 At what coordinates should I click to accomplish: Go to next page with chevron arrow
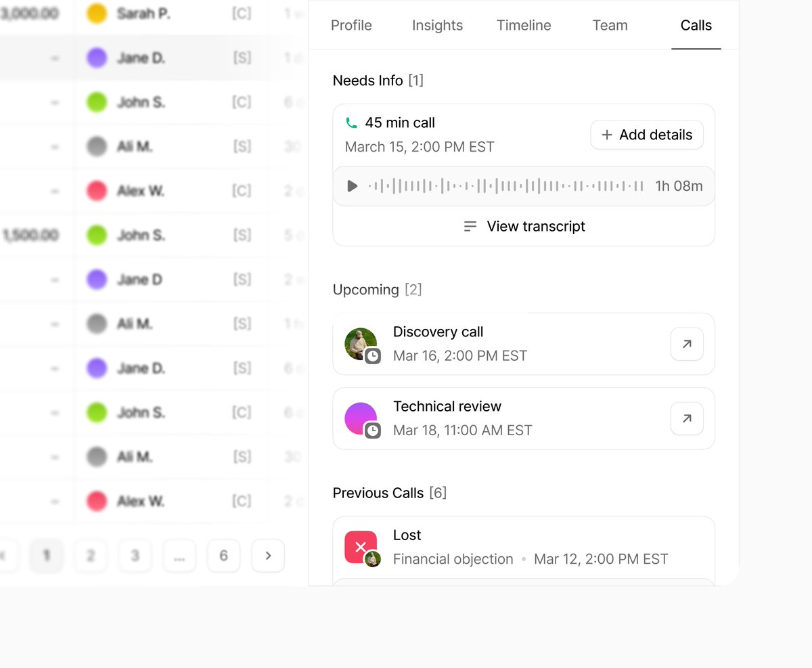point(268,556)
